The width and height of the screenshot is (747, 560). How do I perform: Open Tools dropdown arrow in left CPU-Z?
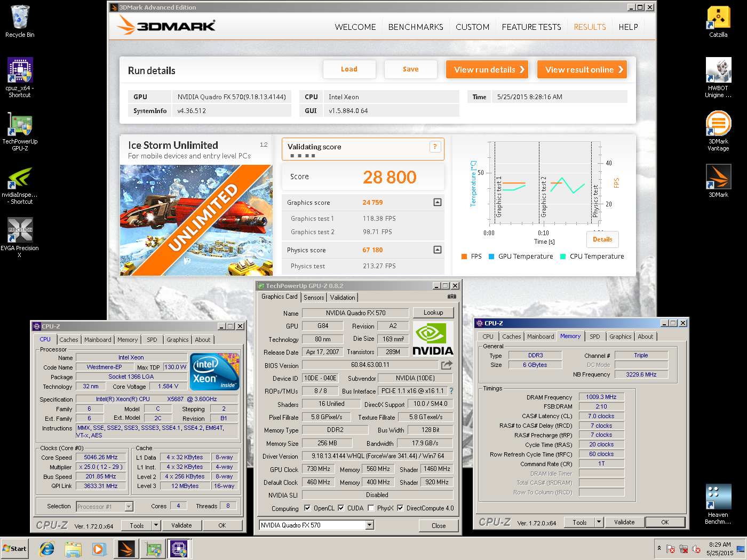point(156,525)
